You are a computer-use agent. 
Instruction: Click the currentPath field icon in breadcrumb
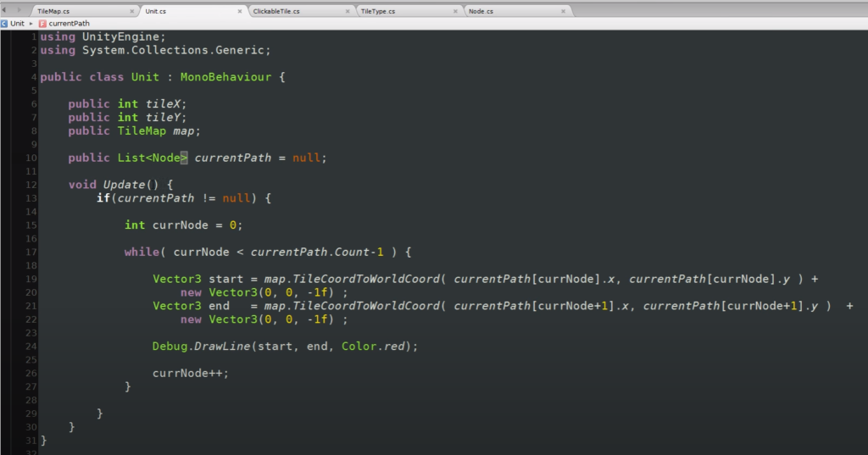coord(42,23)
